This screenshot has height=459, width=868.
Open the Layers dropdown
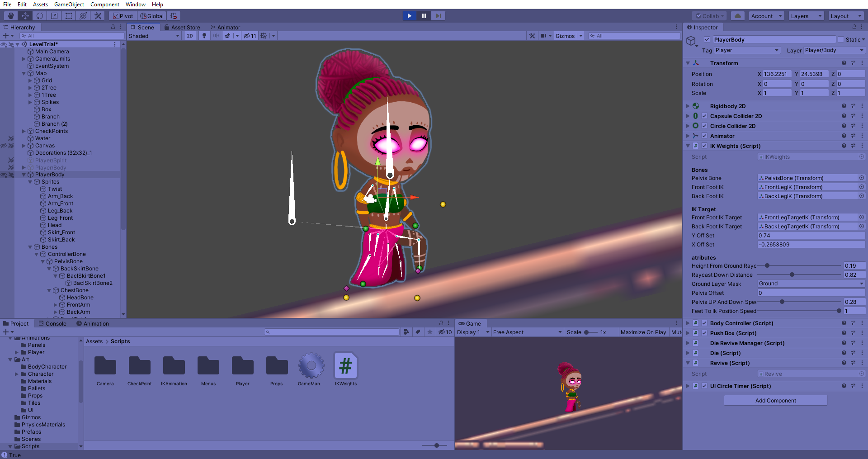807,16
